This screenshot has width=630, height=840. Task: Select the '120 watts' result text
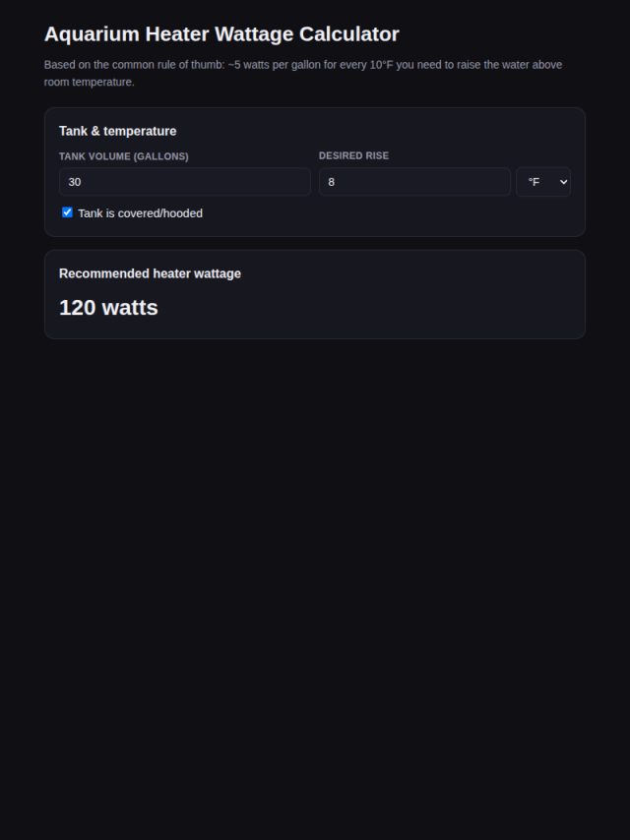pos(108,308)
